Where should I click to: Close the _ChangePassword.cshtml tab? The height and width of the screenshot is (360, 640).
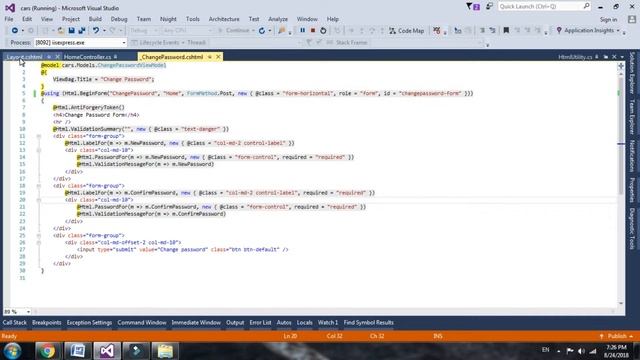click(218, 57)
